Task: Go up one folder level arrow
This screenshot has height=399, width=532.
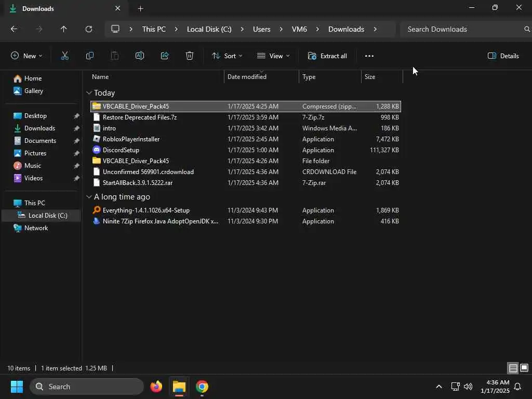Action: pyautogui.click(x=64, y=29)
